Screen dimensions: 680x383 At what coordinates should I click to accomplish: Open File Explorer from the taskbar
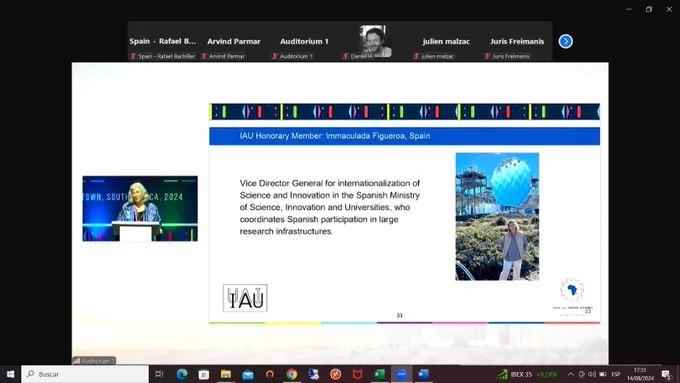coord(226,374)
